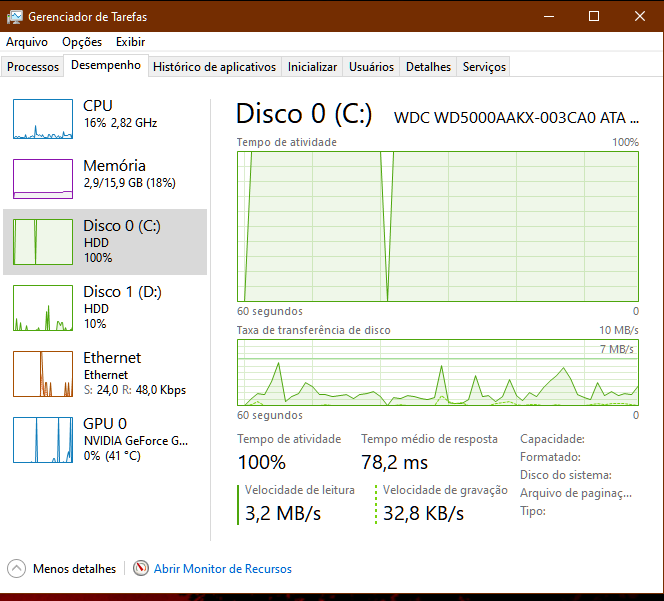Switch to the Histórico de aplicativos tab
664x601 pixels.
click(214, 66)
